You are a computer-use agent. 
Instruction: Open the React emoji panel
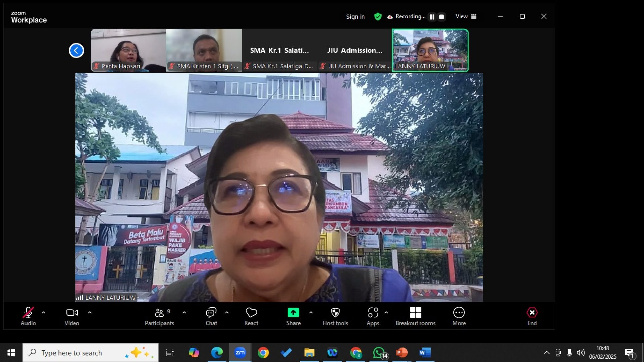click(x=251, y=316)
